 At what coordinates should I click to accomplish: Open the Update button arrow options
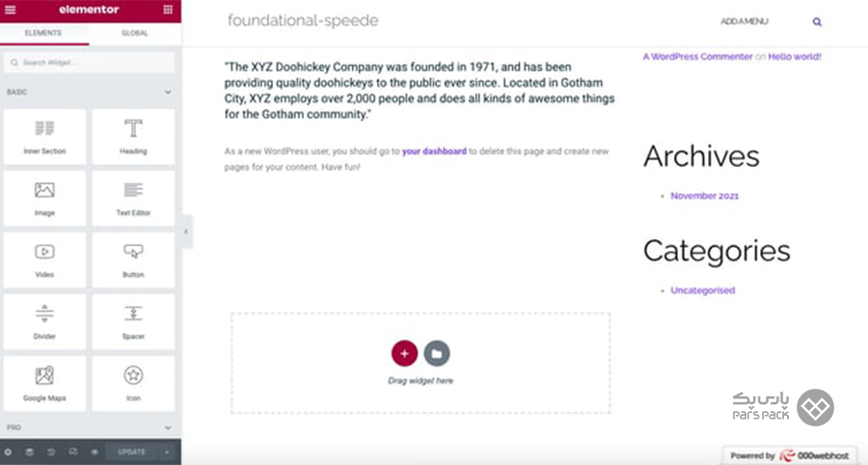pos(167,452)
